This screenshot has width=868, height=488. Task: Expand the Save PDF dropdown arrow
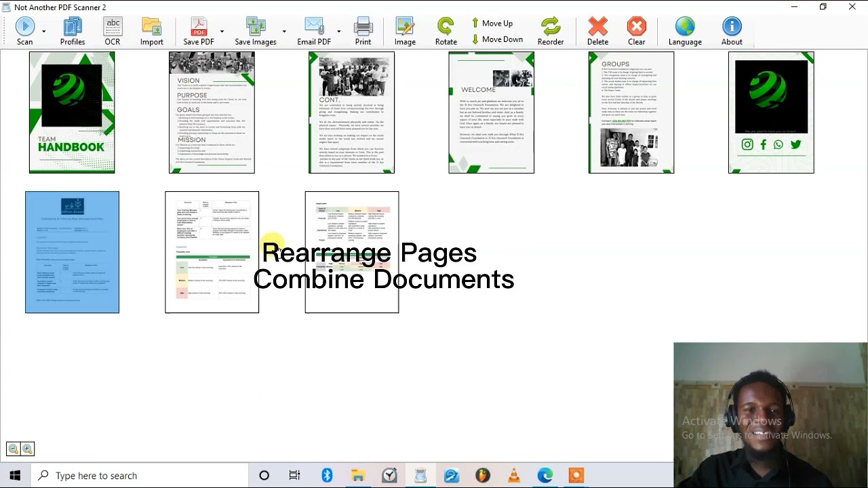coord(222,32)
